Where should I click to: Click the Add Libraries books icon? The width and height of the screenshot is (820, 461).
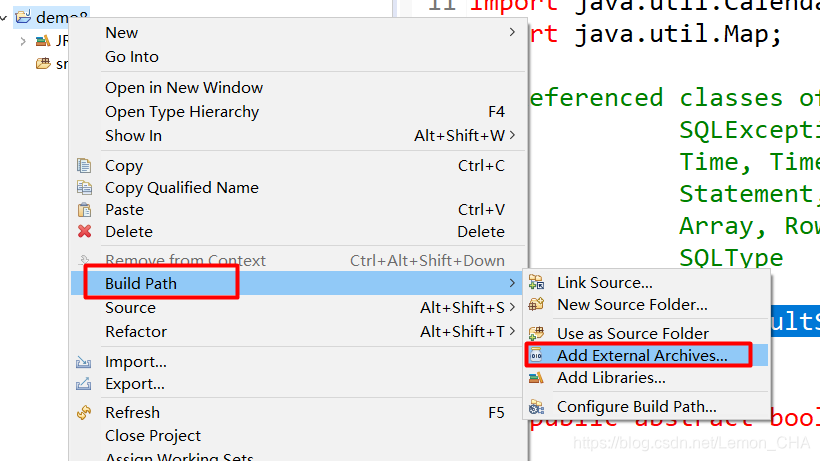pyautogui.click(x=537, y=377)
